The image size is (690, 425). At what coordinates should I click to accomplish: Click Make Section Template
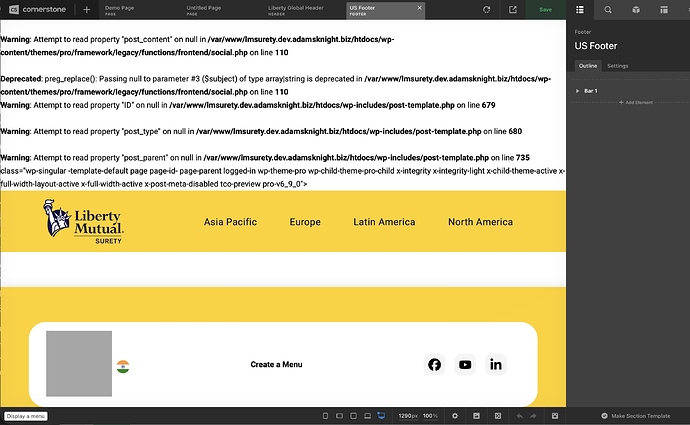click(636, 416)
